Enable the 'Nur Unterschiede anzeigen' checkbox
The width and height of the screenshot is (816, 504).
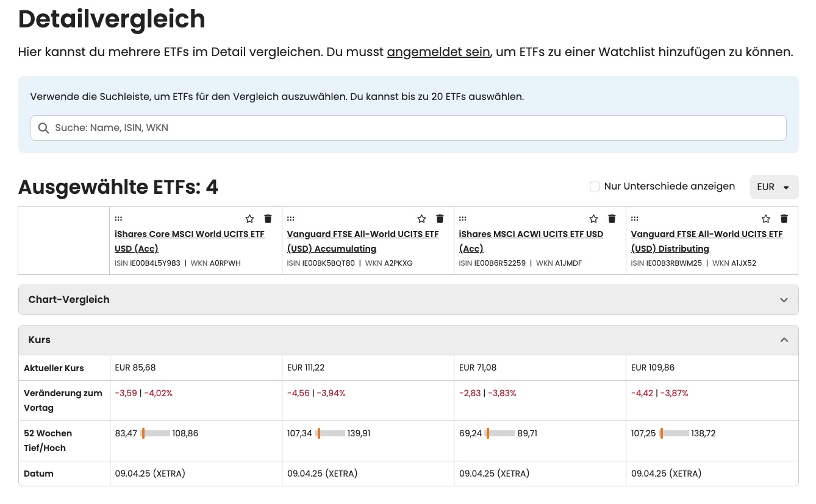(595, 186)
